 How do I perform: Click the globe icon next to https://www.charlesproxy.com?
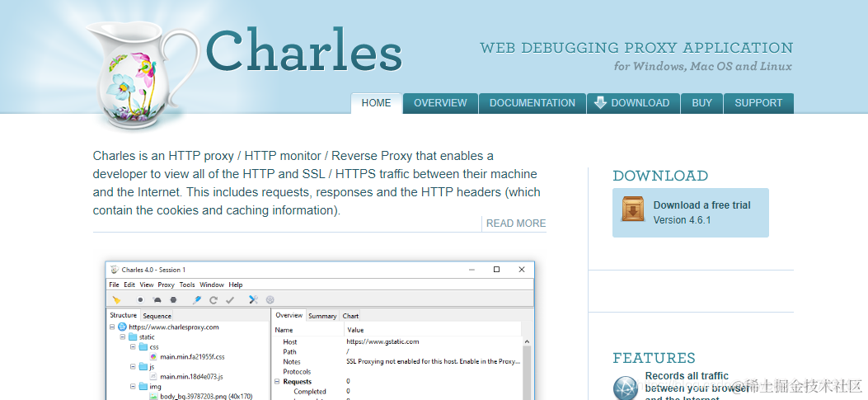click(x=122, y=327)
